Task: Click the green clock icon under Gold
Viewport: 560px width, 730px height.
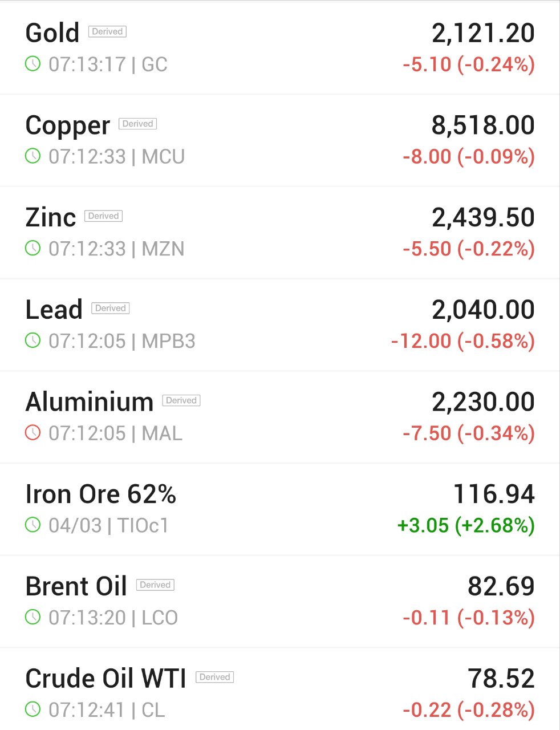Action: pos(33,64)
